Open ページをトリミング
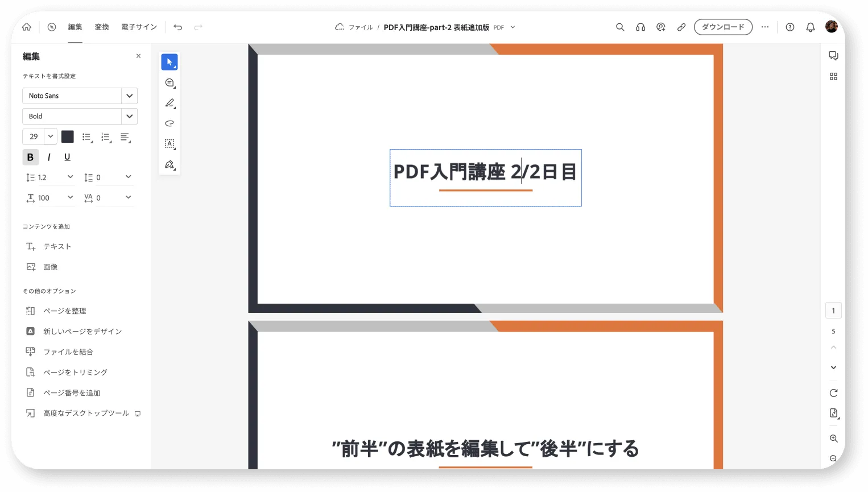The height and width of the screenshot is (492, 868). 75,373
